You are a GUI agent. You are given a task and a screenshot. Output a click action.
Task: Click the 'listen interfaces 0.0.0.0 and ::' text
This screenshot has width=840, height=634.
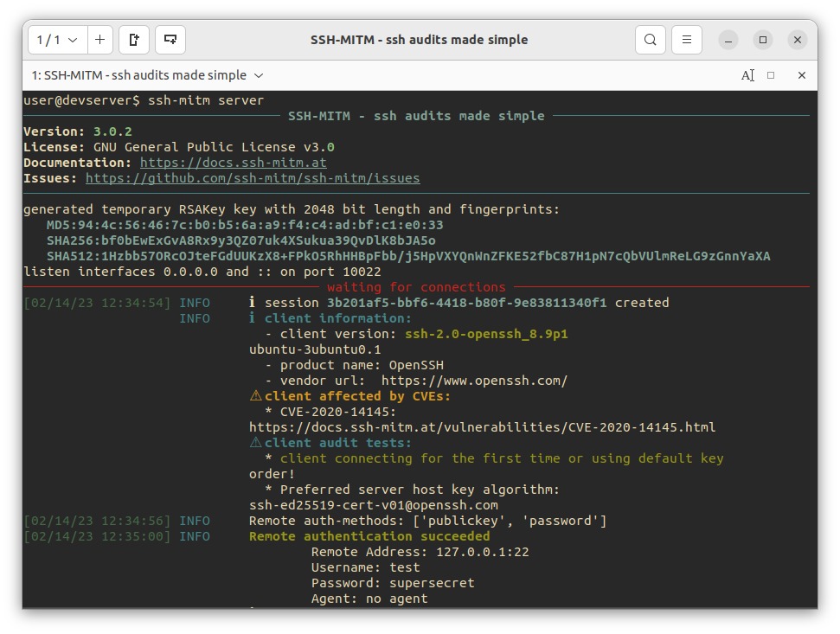point(148,272)
